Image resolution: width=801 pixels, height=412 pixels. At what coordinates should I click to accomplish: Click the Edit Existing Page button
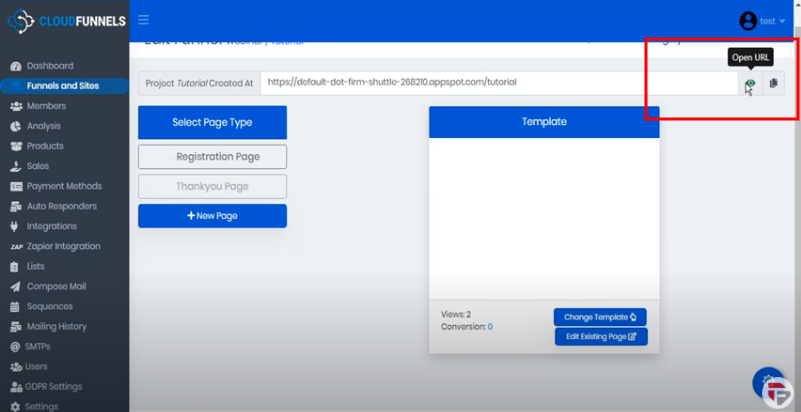pyautogui.click(x=600, y=337)
